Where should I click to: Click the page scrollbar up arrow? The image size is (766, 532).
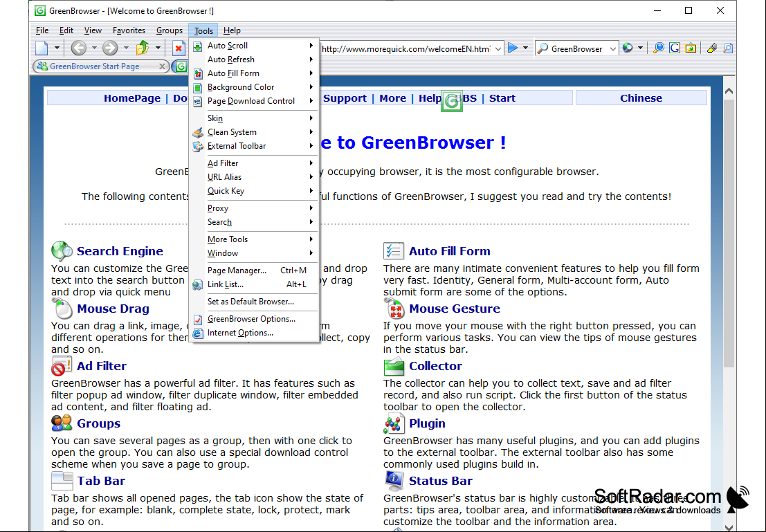point(729,91)
